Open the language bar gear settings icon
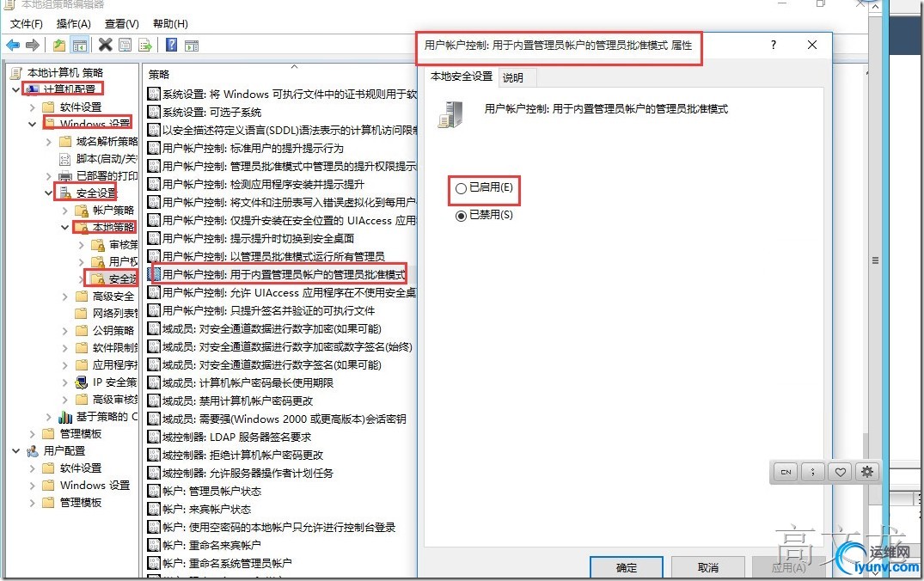 pyautogui.click(x=866, y=471)
